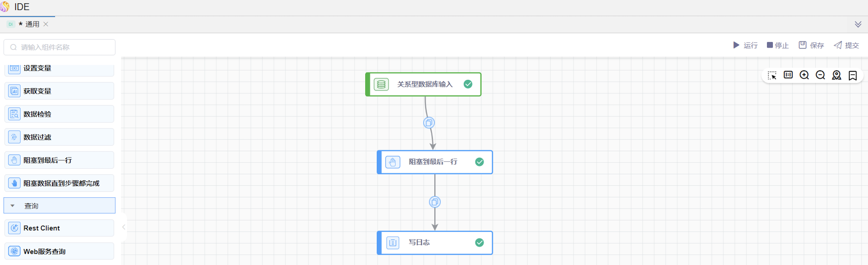The height and width of the screenshot is (265, 868).
Task: Activate the marquee selection tool icon
Action: point(772,75)
